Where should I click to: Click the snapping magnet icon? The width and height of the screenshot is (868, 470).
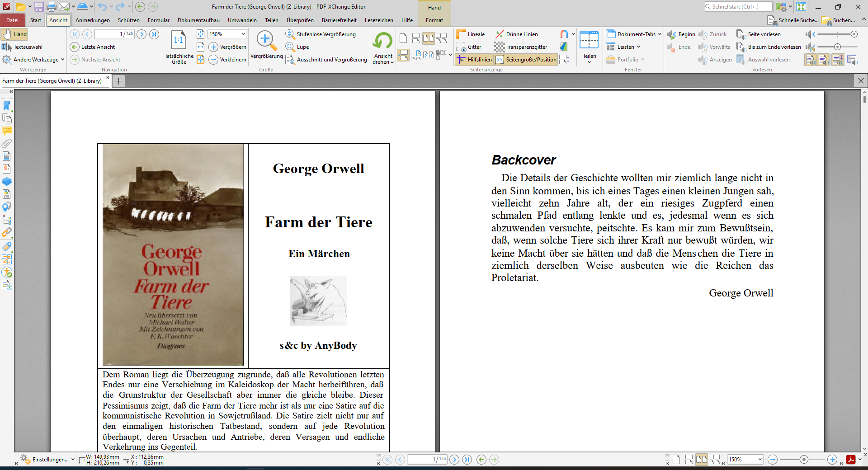coord(564,34)
